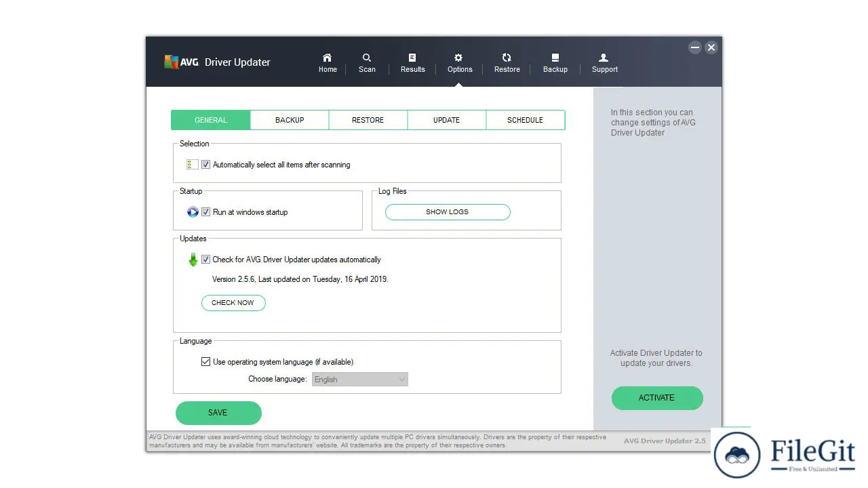Viewport: 868px width, 488px height.
Task: Click the green download arrow icon in Updates
Action: point(193,260)
